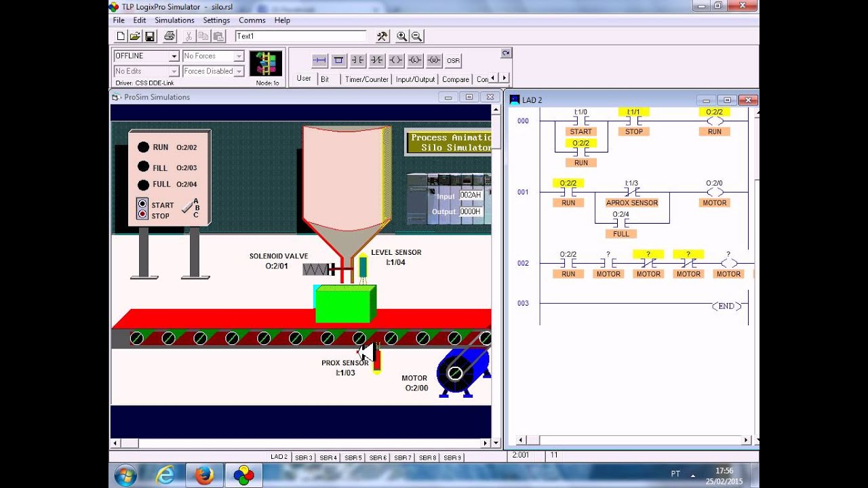Turn the A B C selector switch

click(x=188, y=208)
